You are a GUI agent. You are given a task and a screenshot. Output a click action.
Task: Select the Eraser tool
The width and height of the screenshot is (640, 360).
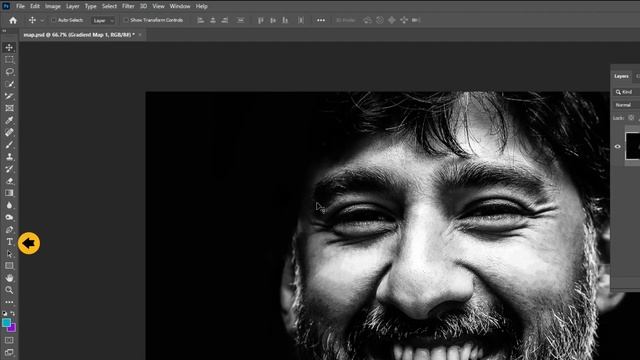tap(9, 181)
